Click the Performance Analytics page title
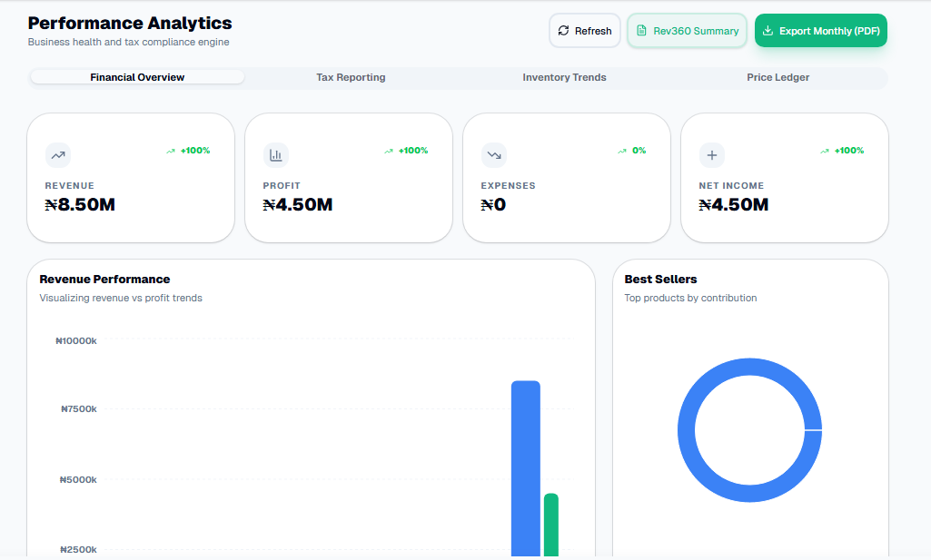The image size is (931, 560). click(130, 23)
